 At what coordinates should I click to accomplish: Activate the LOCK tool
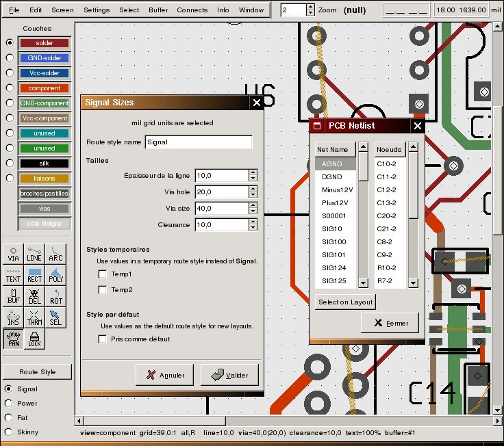34,339
